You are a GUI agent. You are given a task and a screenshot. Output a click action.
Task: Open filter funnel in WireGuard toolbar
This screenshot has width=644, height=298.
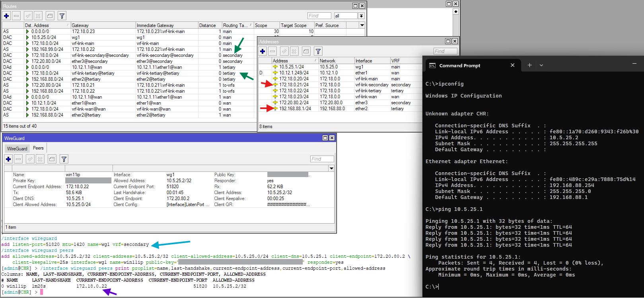(64, 159)
